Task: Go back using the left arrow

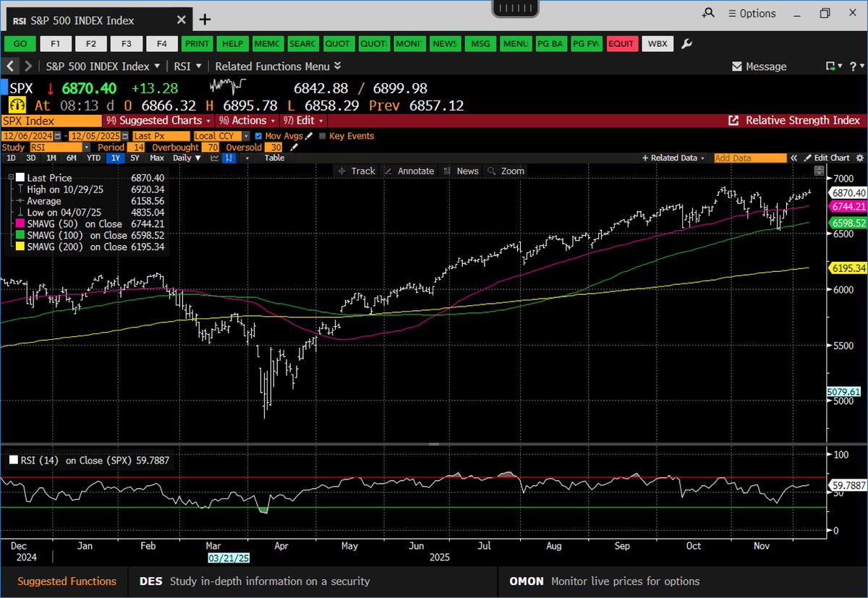Action: pyautogui.click(x=12, y=66)
